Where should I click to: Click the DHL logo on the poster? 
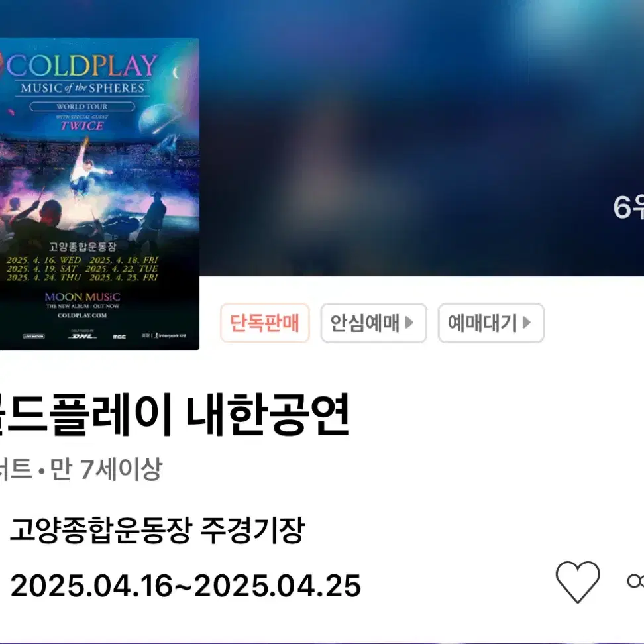click(83, 335)
